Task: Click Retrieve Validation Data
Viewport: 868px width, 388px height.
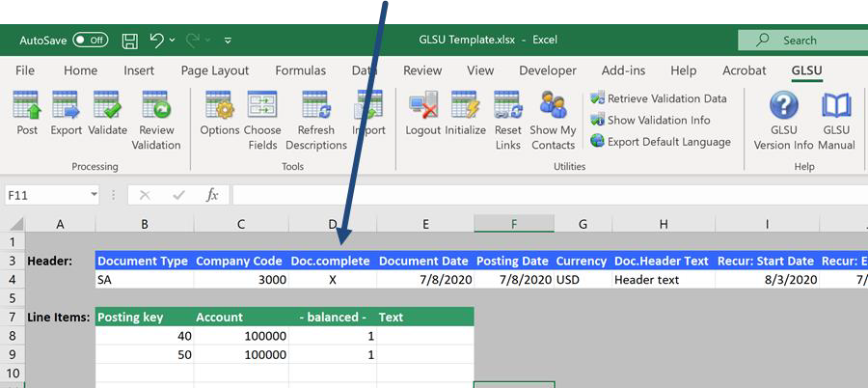Action: (x=658, y=98)
